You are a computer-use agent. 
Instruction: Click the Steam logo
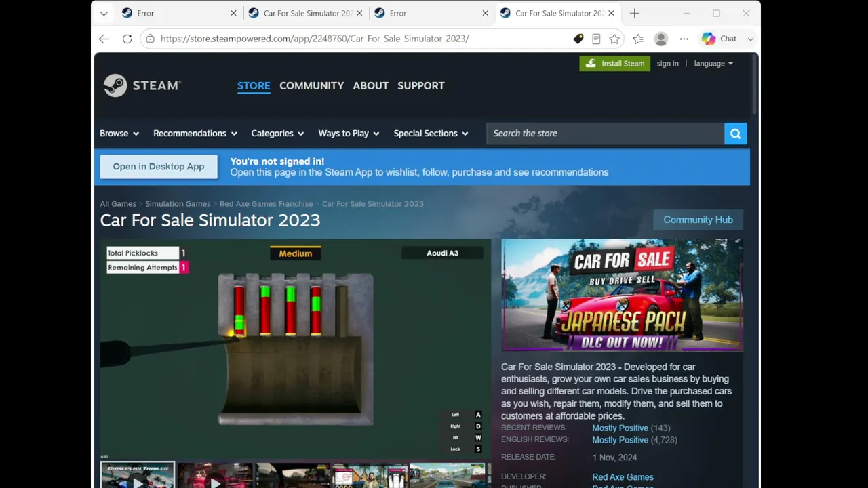coord(142,85)
